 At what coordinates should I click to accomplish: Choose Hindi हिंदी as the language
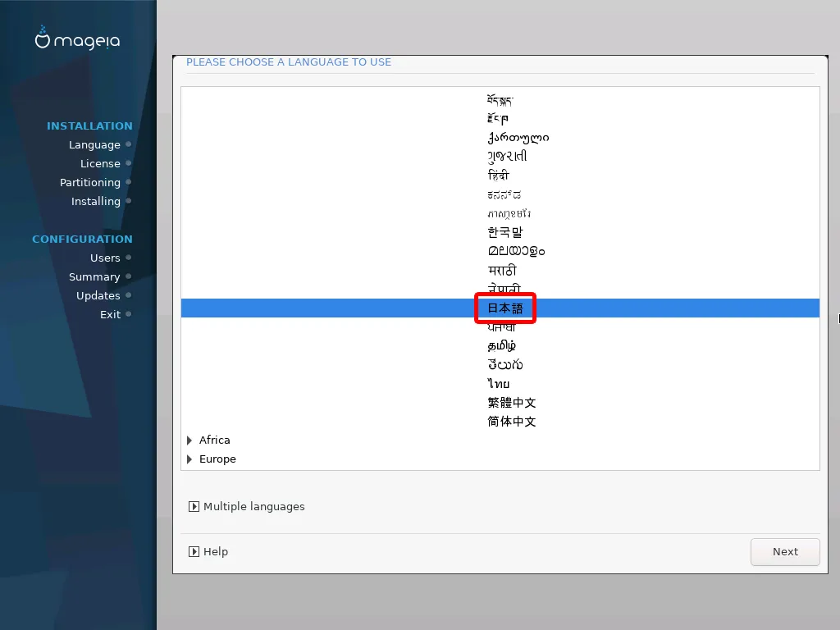tap(499, 176)
